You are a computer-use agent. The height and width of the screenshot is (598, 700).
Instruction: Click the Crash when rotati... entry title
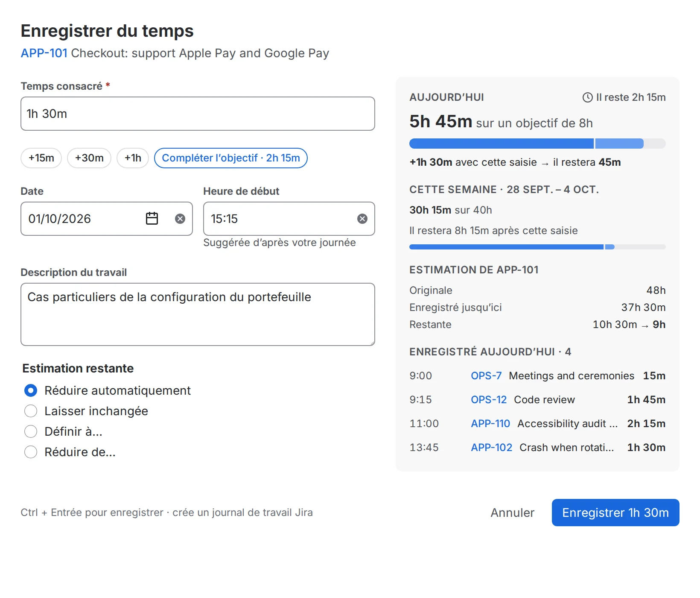pos(567,448)
